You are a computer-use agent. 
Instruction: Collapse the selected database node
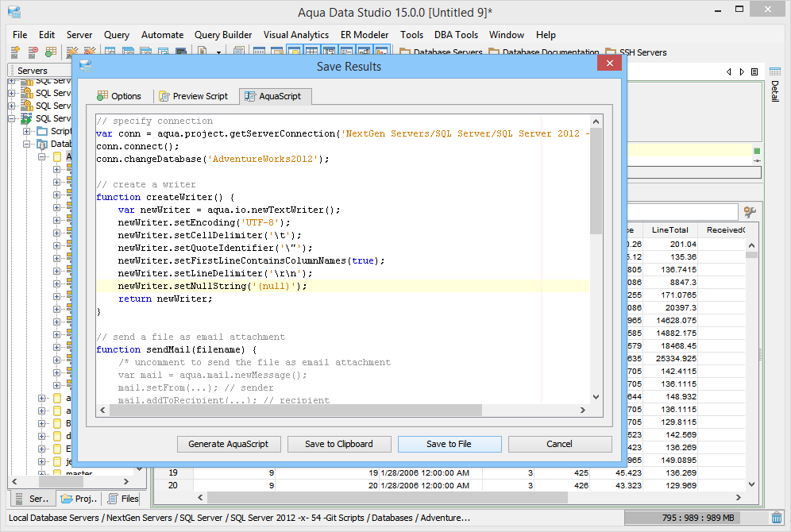click(x=42, y=157)
